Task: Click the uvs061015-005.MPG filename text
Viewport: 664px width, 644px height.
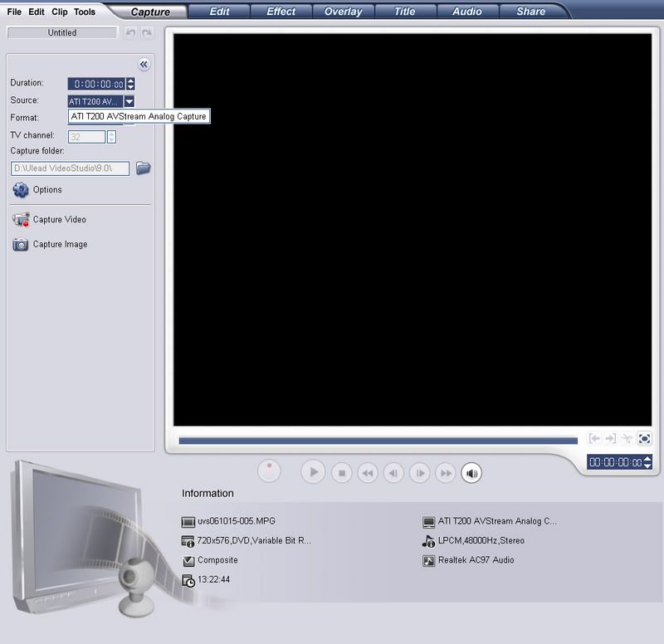Action: (237, 521)
